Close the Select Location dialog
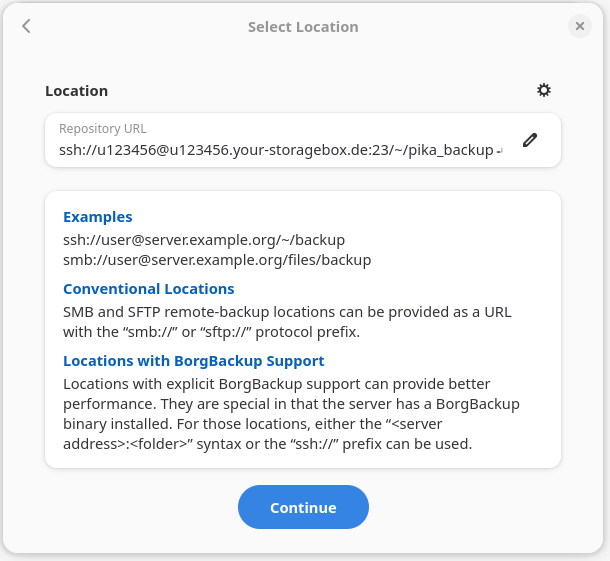Screen dimensions: 610x561 (580, 27)
